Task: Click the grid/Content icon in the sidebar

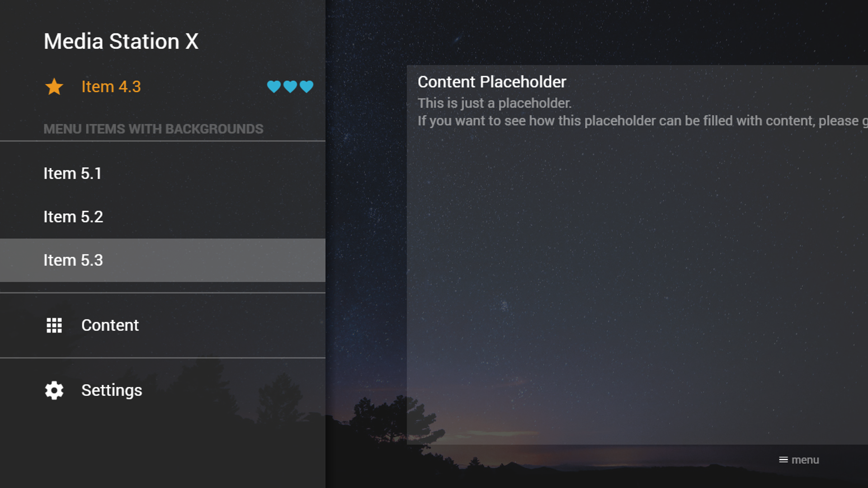Action: coord(54,324)
